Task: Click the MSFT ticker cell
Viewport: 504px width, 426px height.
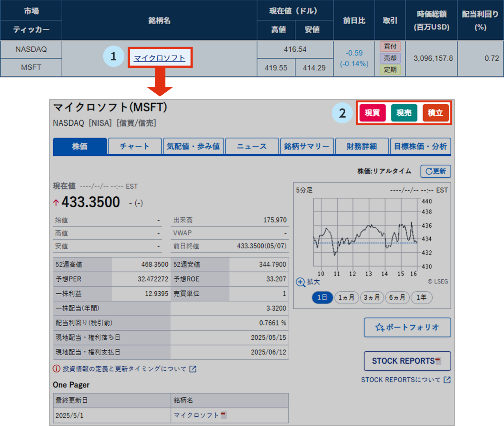Action: coord(31,68)
